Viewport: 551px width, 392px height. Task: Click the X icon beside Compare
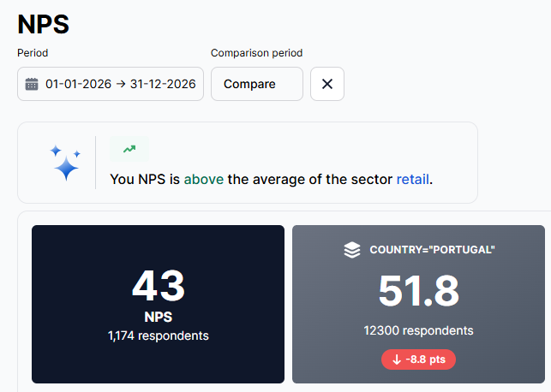327,84
